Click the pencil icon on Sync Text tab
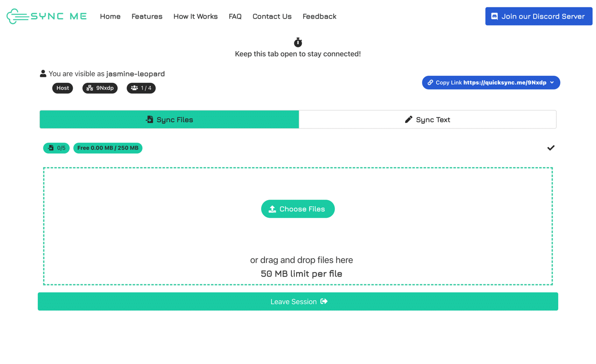The height and width of the screenshot is (364, 596). pyautogui.click(x=409, y=119)
